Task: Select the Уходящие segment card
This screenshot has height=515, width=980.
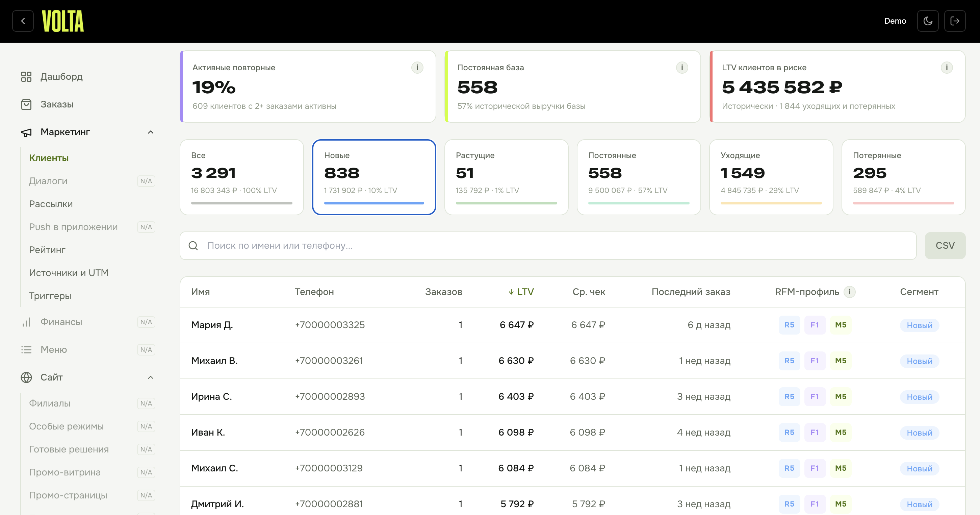Action: (x=771, y=177)
